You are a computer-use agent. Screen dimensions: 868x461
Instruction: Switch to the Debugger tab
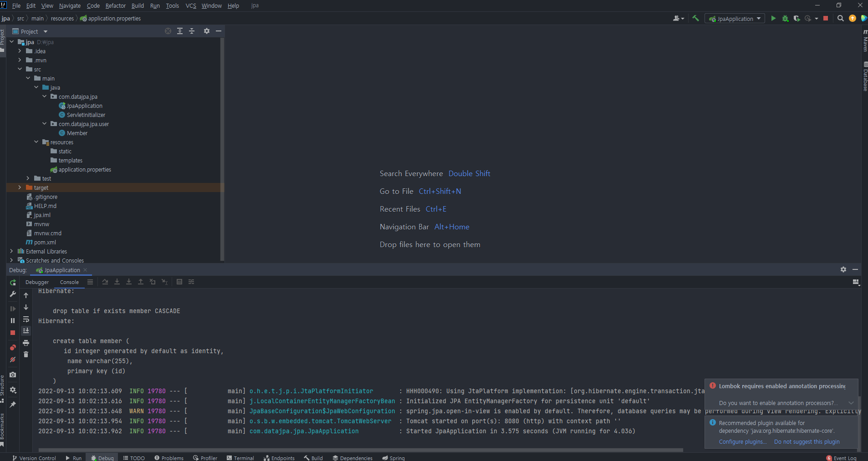tap(37, 282)
